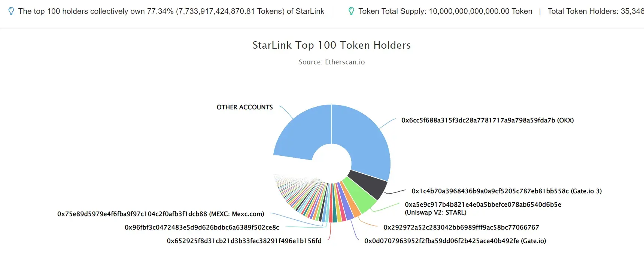Click the lightbulb icon beside Token Total Supply
Viewport: 644px width, 261px height.
[351, 11]
